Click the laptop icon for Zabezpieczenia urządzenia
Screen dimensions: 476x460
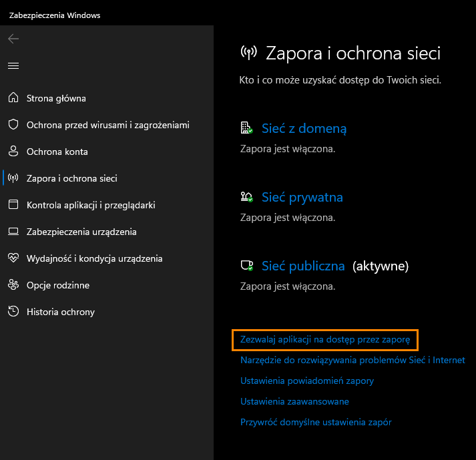tap(13, 232)
